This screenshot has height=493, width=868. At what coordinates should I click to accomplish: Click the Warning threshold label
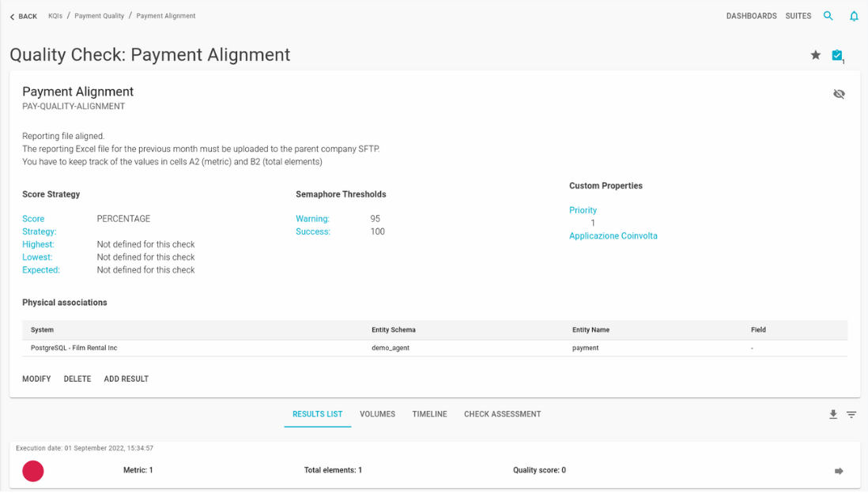coord(312,219)
